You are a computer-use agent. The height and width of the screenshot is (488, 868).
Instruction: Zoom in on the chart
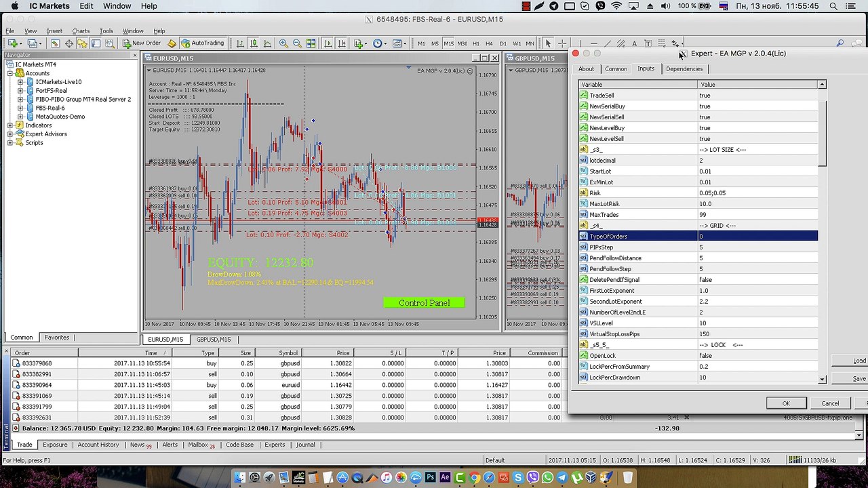click(283, 43)
